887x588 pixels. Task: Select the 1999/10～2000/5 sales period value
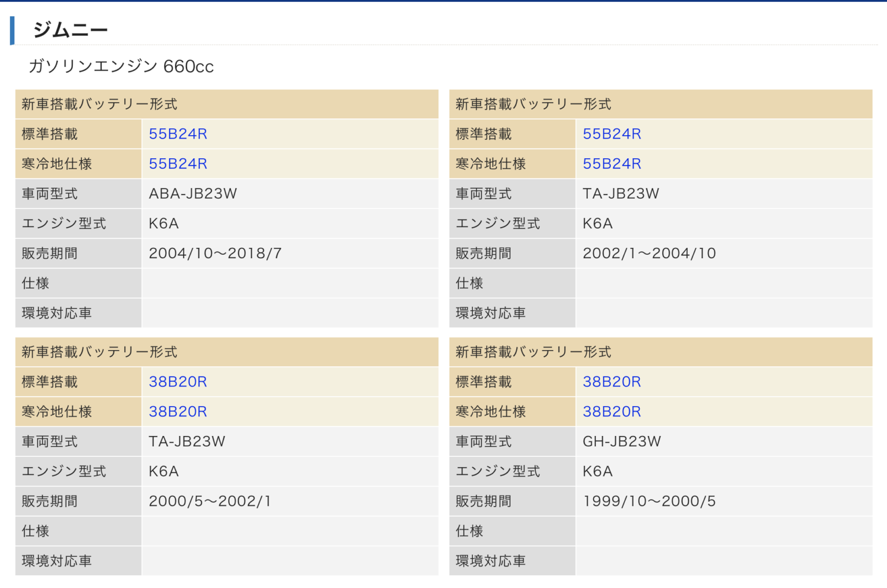pos(649,501)
